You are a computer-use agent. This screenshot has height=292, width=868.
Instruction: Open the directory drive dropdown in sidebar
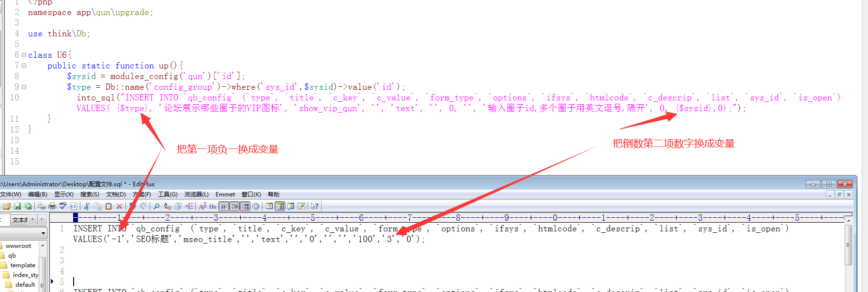(43, 233)
